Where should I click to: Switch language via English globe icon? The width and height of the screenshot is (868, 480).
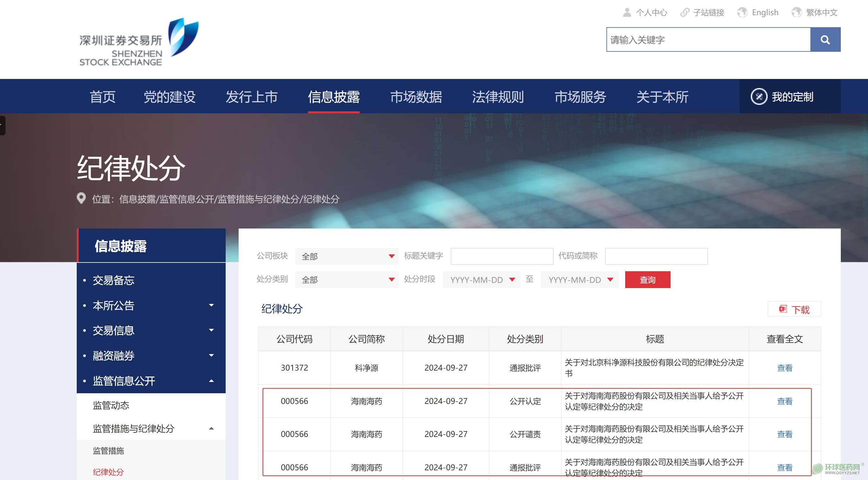coord(742,13)
